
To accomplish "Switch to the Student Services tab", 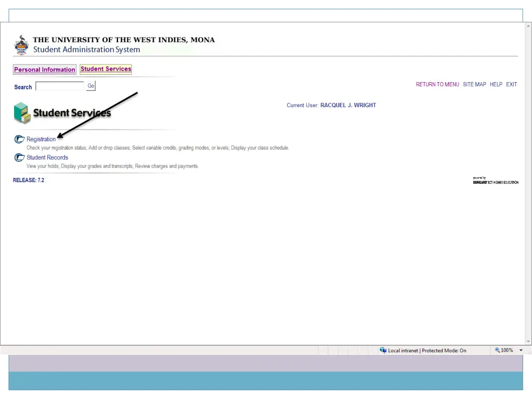I will pos(106,69).
